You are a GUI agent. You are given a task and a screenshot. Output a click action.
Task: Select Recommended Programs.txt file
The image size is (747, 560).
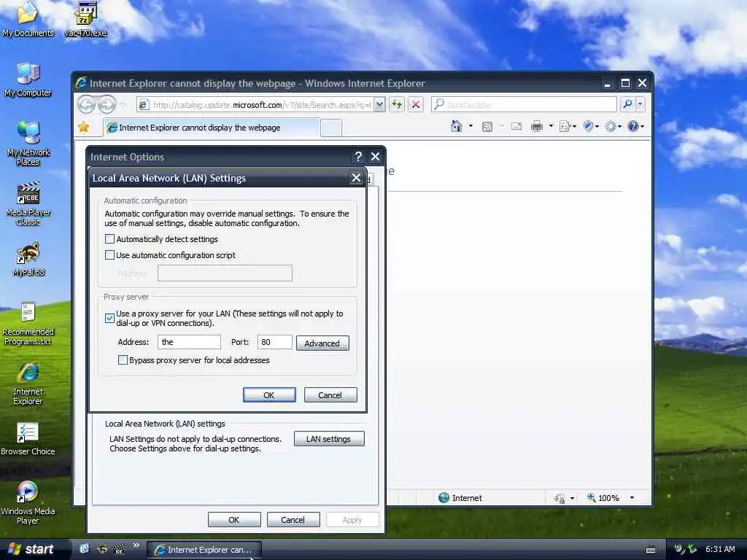pos(28,324)
